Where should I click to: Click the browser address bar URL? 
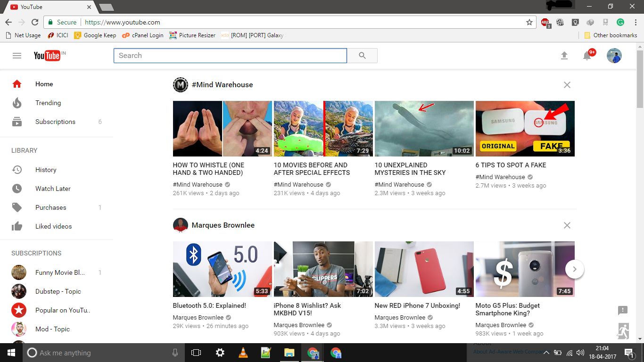123,22
